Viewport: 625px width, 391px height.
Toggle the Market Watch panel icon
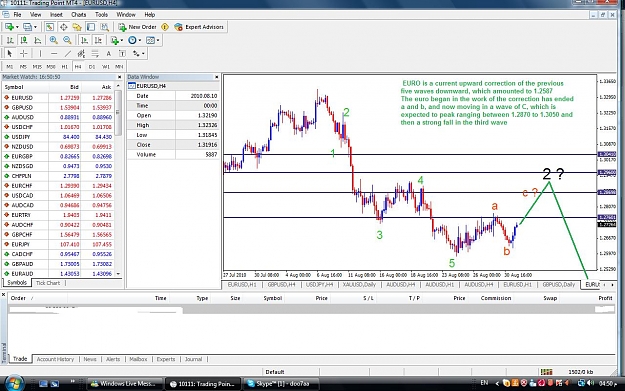tap(49, 27)
